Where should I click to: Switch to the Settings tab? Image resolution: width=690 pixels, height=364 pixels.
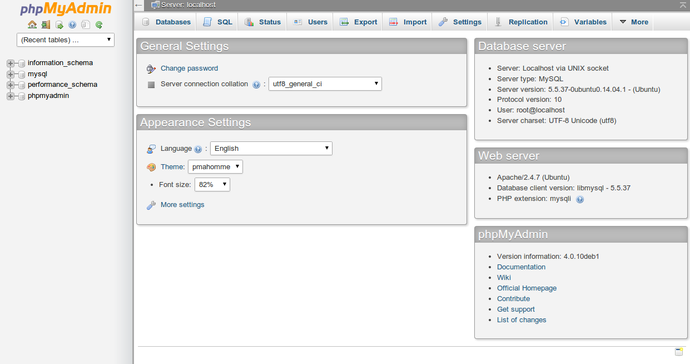(x=460, y=22)
